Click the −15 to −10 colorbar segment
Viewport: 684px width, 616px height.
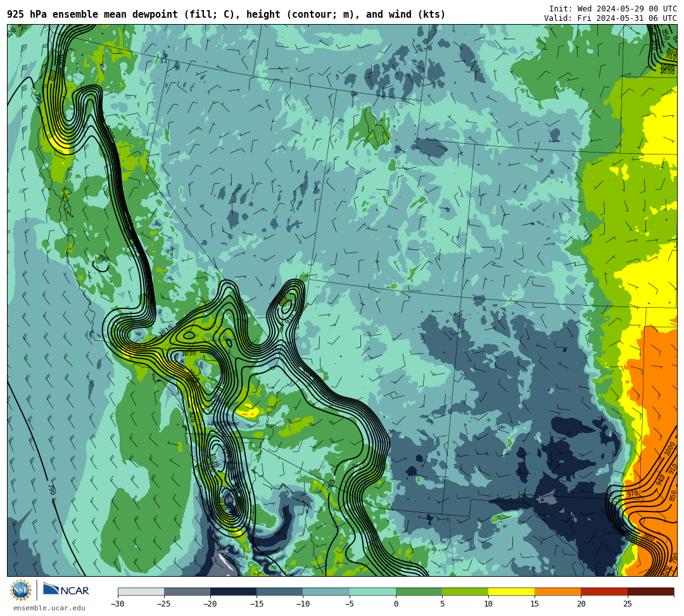pyautogui.click(x=280, y=591)
